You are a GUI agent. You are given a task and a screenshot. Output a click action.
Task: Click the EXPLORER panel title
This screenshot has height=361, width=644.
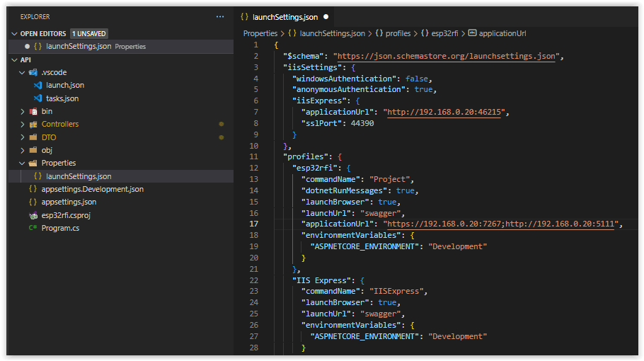35,17
